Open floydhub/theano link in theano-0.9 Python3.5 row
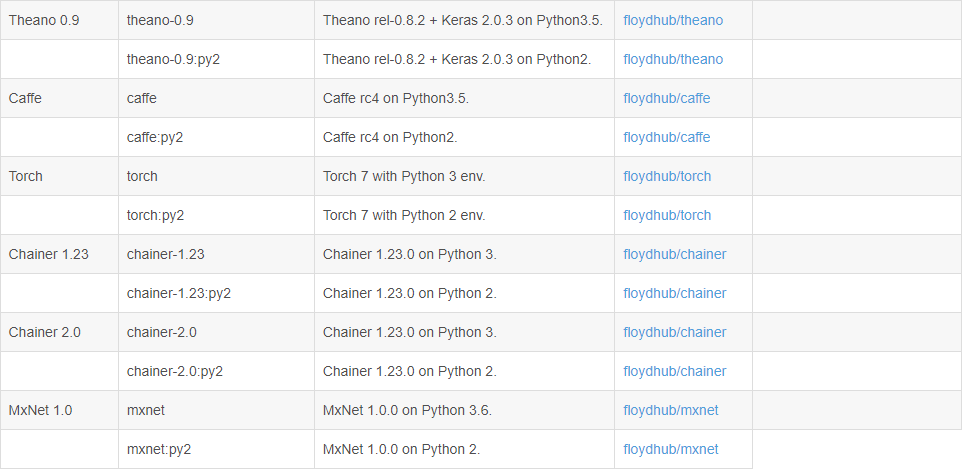Viewport: 964px width, 471px height. pos(672,20)
